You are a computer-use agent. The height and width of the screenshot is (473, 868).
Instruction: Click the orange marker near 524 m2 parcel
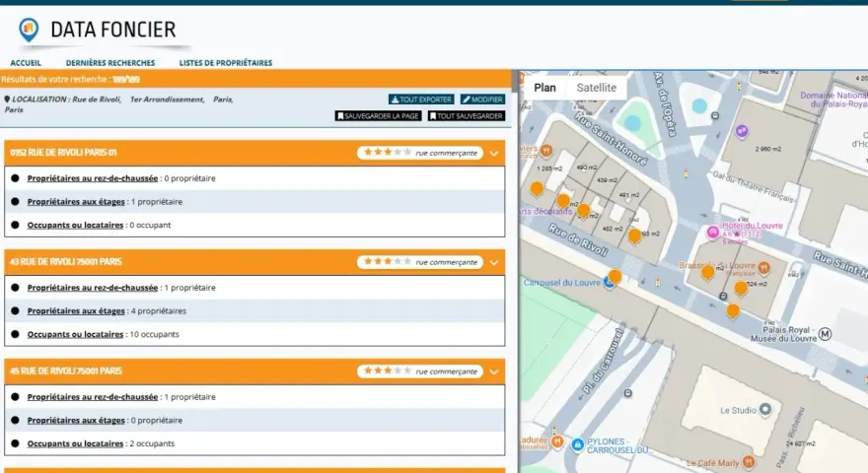point(741,289)
